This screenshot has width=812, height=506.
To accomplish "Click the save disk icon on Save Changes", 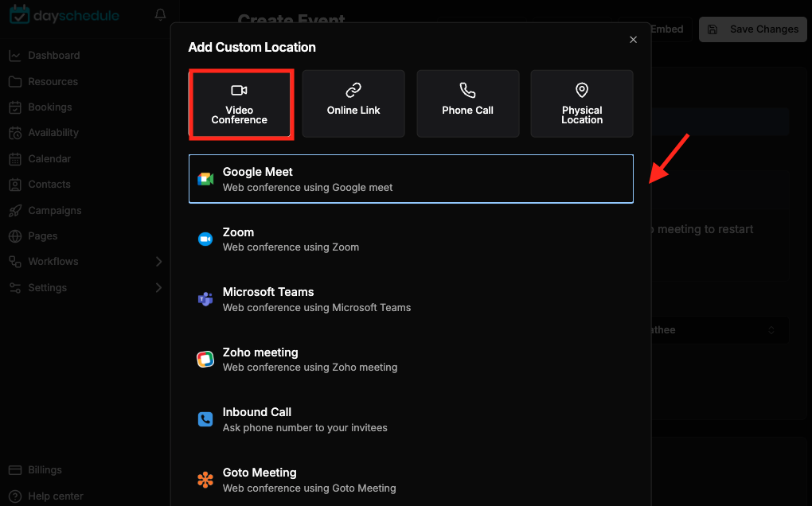I will [x=712, y=29].
